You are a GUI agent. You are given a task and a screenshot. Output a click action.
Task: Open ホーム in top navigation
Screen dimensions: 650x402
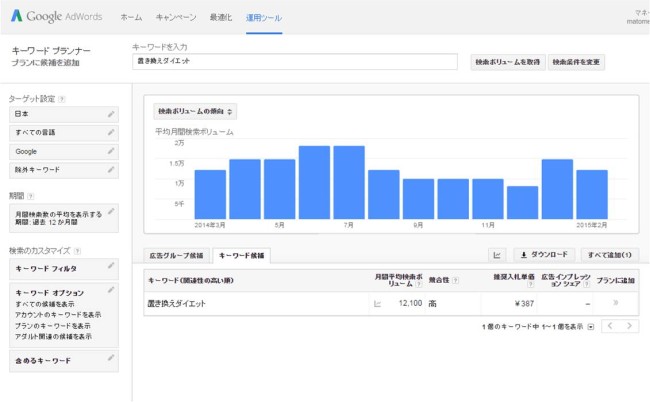(131, 17)
